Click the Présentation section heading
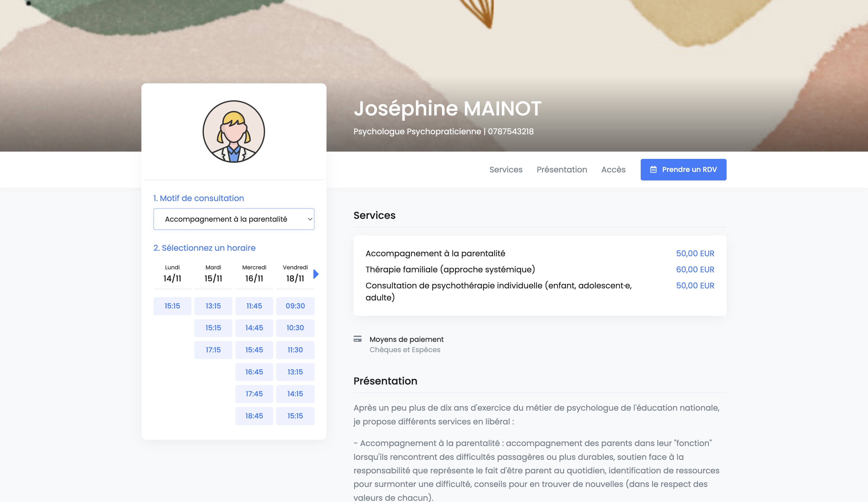This screenshot has height=502, width=868. pyautogui.click(x=385, y=381)
